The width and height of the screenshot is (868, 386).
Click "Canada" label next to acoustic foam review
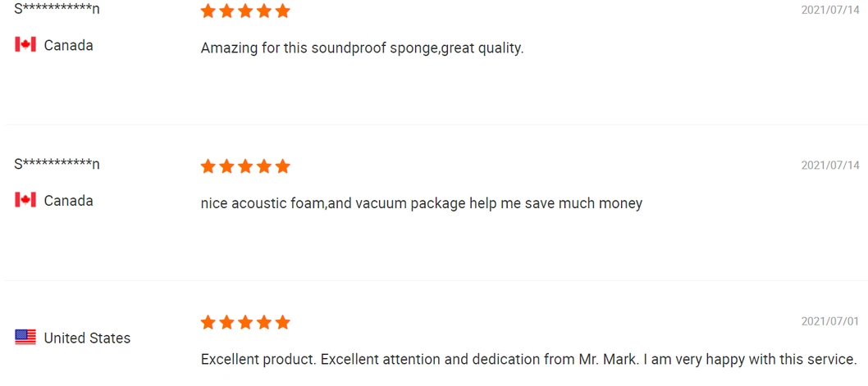point(68,202)
